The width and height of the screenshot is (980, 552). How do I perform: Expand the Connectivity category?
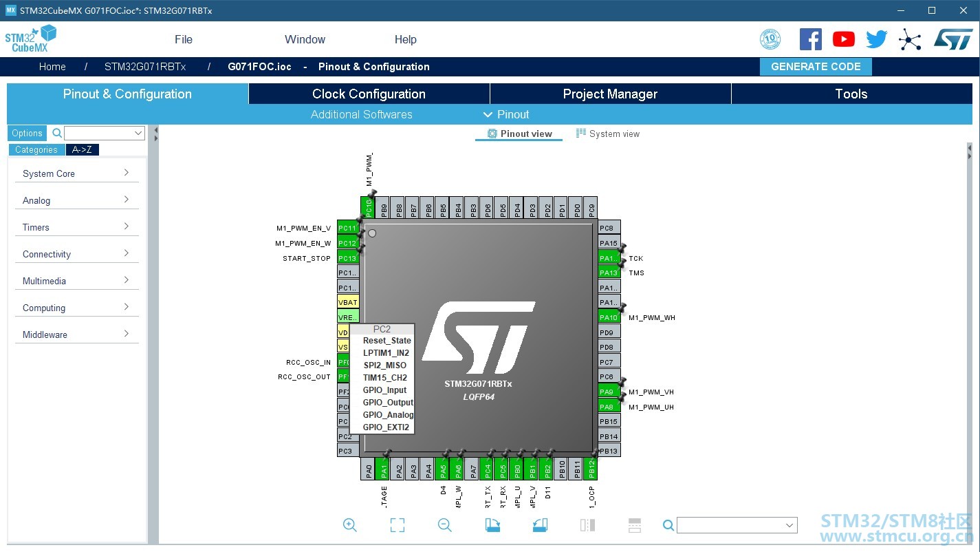(x=76, y=254)
